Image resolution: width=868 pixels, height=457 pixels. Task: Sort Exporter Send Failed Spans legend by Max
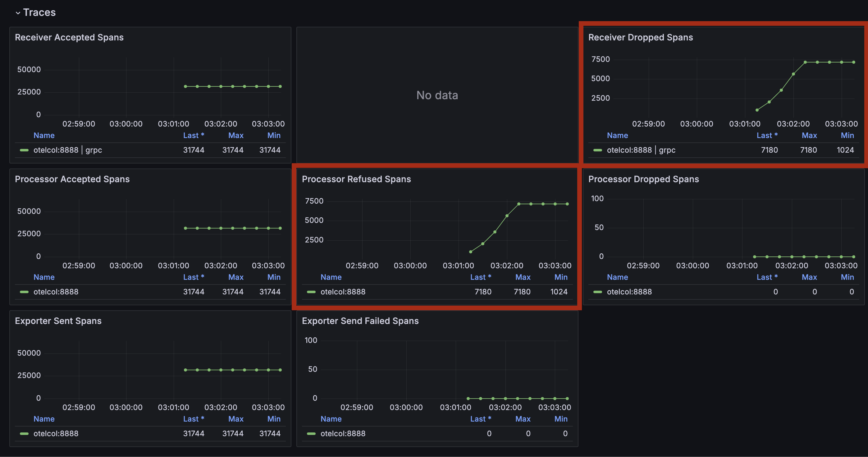pos(523,418)
